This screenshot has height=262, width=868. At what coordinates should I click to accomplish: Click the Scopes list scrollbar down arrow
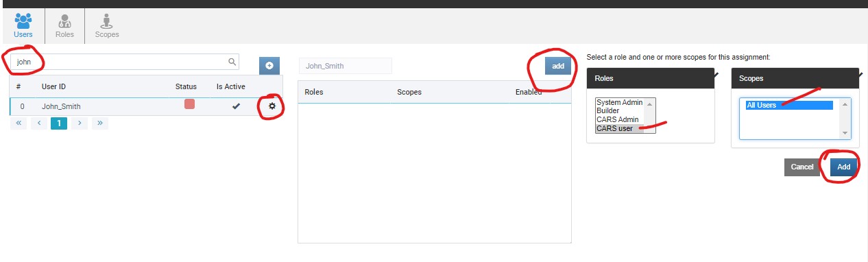[845, 133]
